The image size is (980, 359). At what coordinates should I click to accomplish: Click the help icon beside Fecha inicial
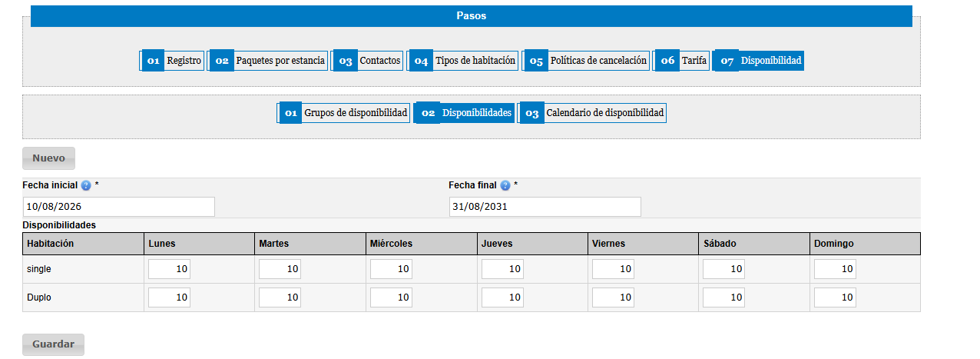point(86,186)
